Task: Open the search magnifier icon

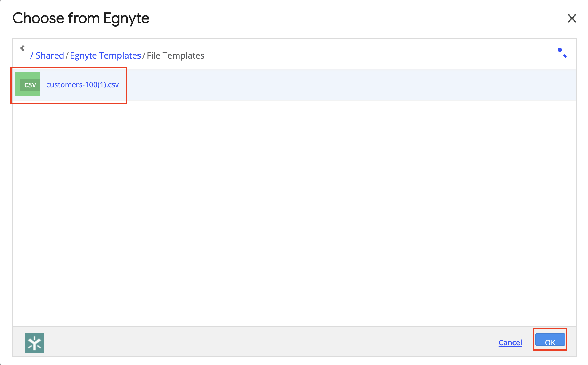Action: pos(562,53)
